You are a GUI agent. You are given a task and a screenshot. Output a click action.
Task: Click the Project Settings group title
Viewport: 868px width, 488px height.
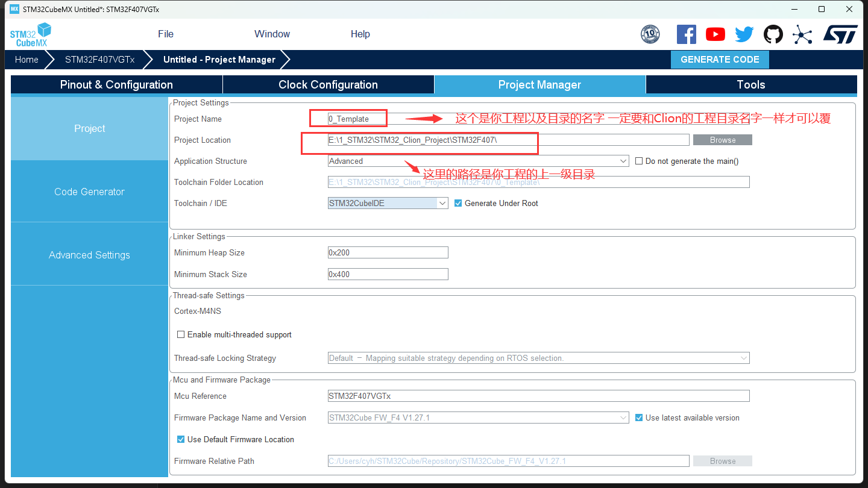[201, 102]
